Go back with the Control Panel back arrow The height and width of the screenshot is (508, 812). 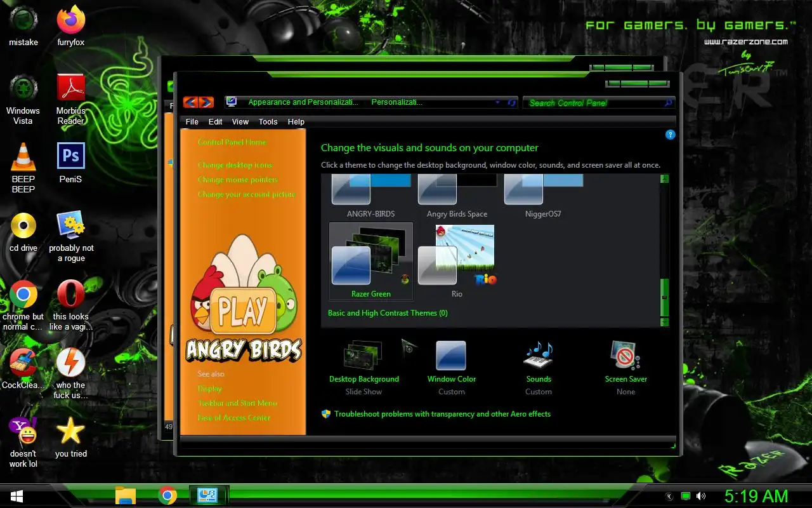tap(190, 102)
